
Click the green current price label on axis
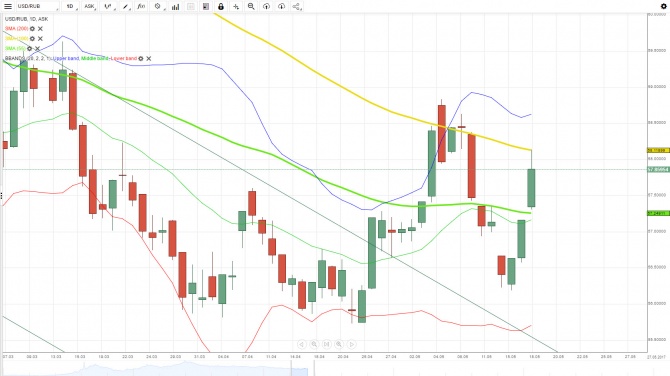tap(658, 170)
